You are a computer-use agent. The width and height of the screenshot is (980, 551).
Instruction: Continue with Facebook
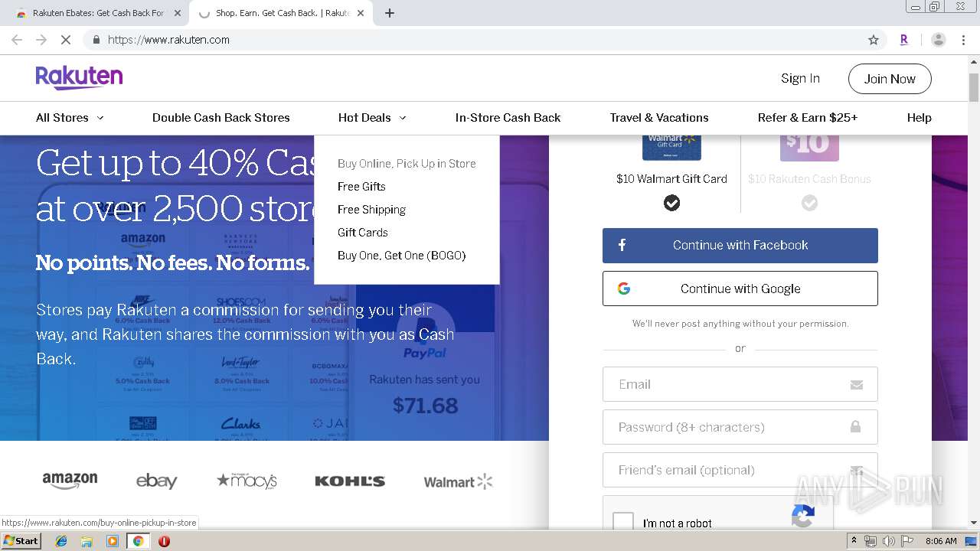pyautogui.click(x=740, y=246)
